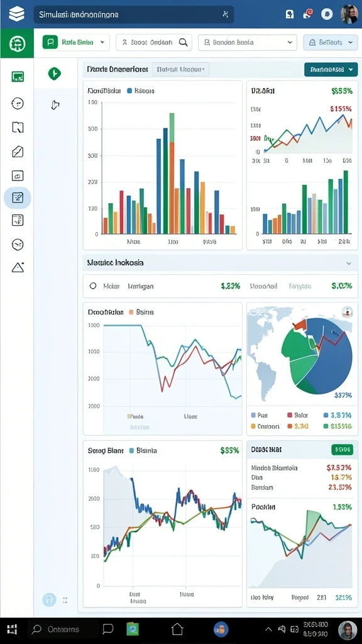This screenshot has width=362, height=644.
Task: Click the search field with magnifier icon
Action: click(x=154, y=42)
